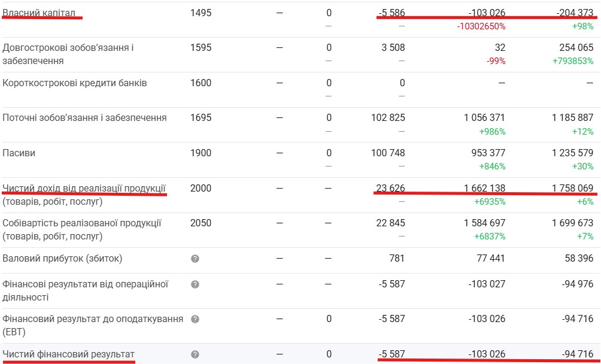Click long-term liabilities value 254 065
The height and width of the screenshot is (364, 601).
tap(572, 48)
